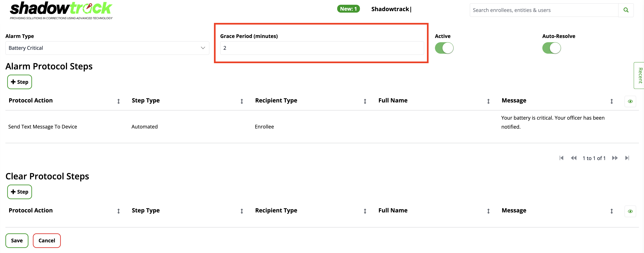Toggle column visibility in clear steps table

[x=630, y=211]
